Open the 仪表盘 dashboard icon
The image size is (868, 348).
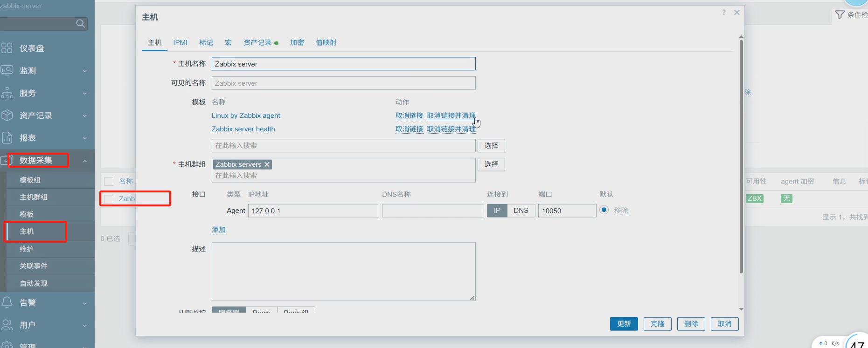tap(7, 48)
